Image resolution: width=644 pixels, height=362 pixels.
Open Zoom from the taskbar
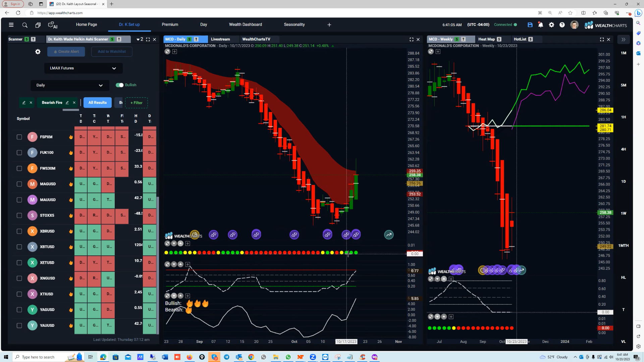coord(313,357)
